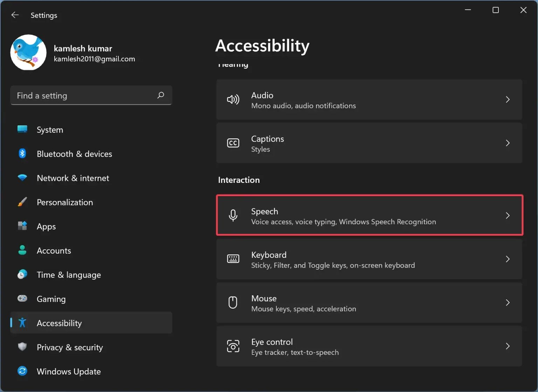Click the Speech microphone icon
538x392 pixels.
pos(233,215)
